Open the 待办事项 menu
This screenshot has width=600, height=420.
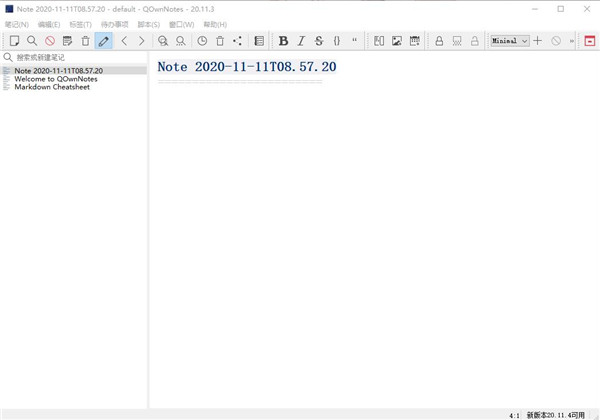(114, 24)
